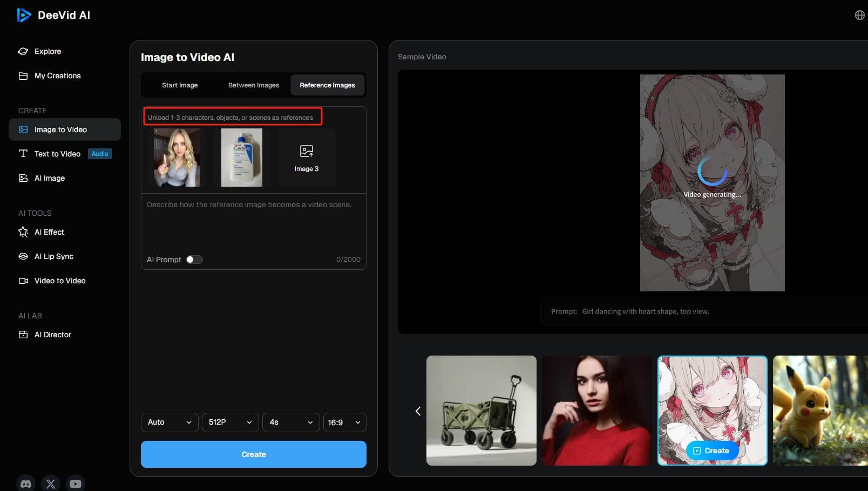The image size is (868, 491).
Task: Switch to the Start Image tab
Action: (x=180, y=85)
